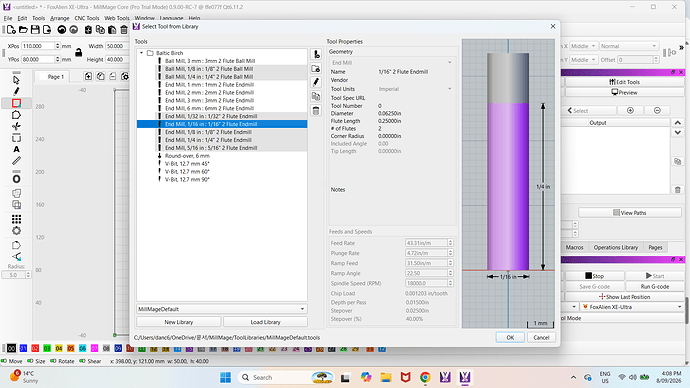Image resolution: width=690 pixels, height=388 pixels.
Task: Click the Cancel button in dialog
Action: point(541,337)
